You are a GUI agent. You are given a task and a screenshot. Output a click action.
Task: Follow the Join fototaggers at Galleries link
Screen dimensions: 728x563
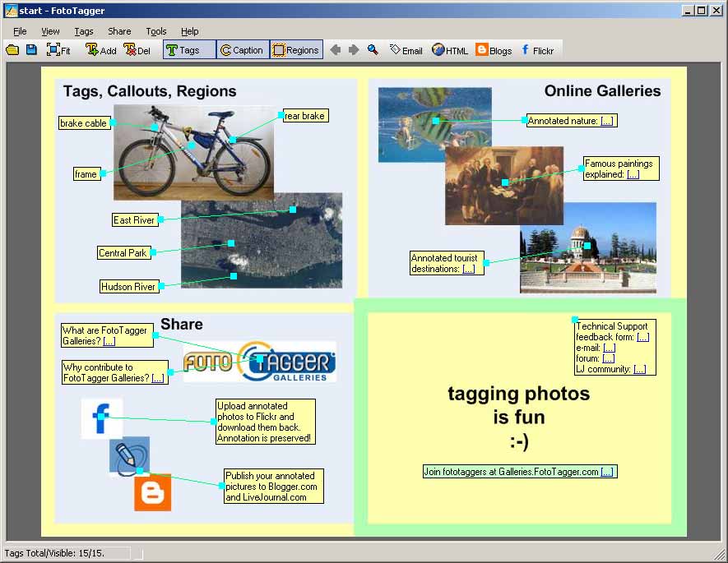pyautogui.click(x=607, y=472)
